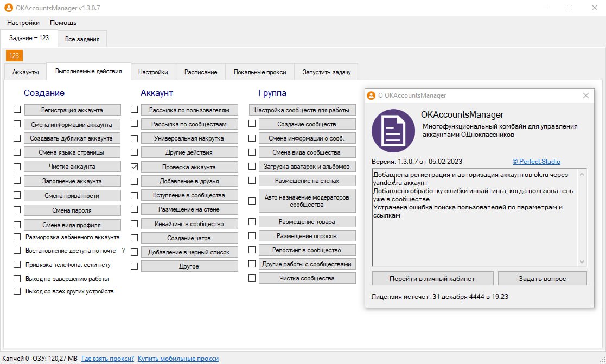The image size is (606, 364).
Task: Tick checkbox for Рассылка по пользователям
Action: click(134, 110)
